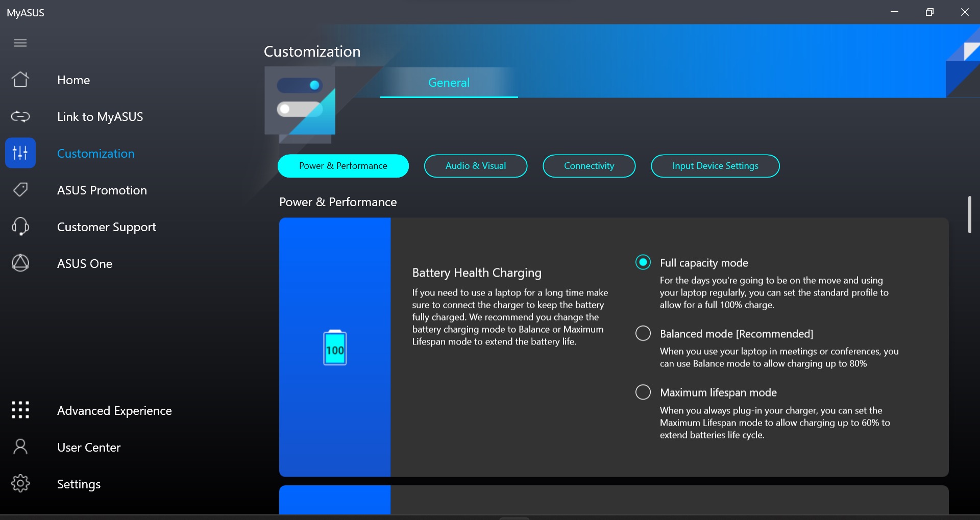Click the Home house icon

click(20, 80)
